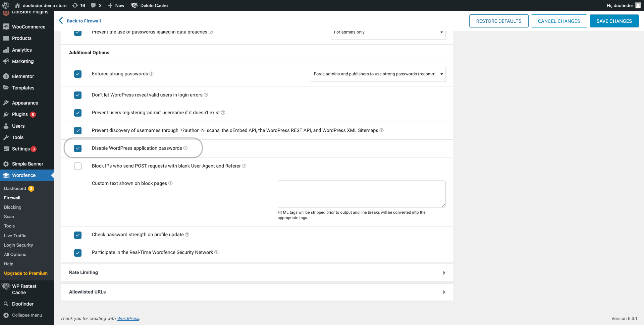Open Wordfence Firewall submenu item
Viewport: 644px width, 325px height.
[x=12, y=198]
